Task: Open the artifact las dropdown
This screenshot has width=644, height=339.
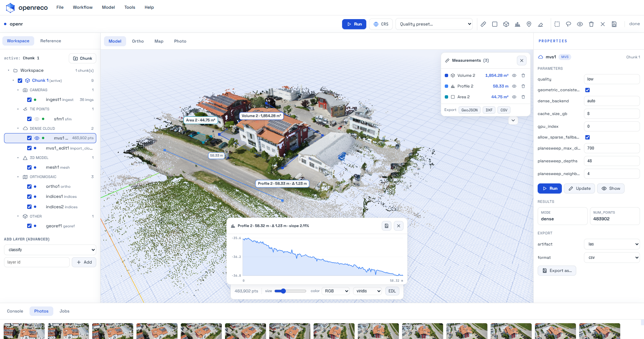Action: tap(612, 244)
